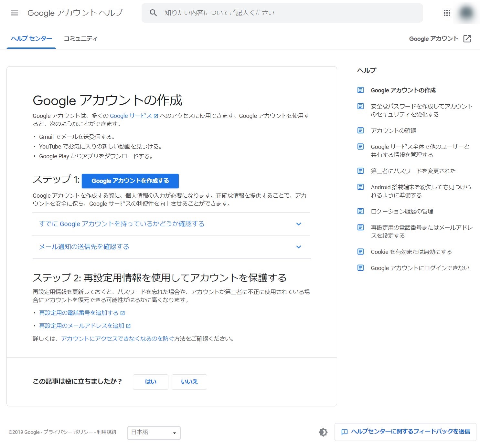Open sidebar link ロケーション履歴の管理

tap(402, 211)
